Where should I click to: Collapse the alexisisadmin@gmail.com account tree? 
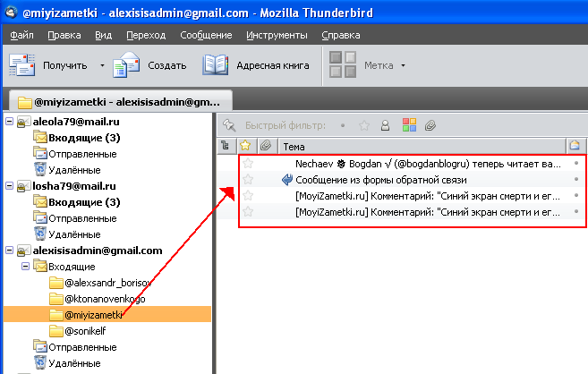9,251
